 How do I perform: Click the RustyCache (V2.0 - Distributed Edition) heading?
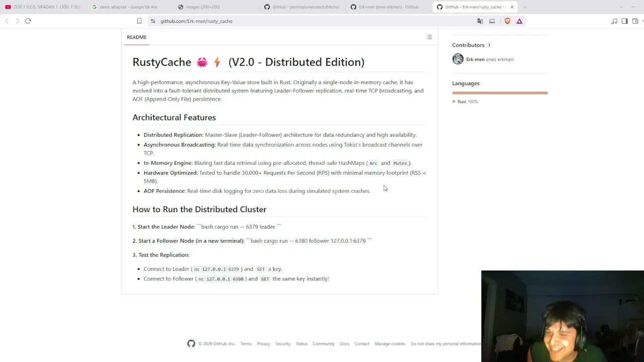coord(249,62)
